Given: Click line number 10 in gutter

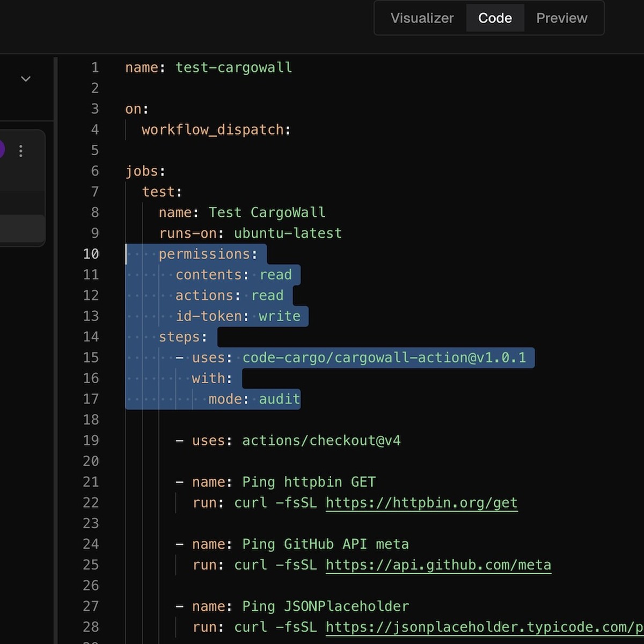Looking at the screenshot, I should click(x=91, y=254).
